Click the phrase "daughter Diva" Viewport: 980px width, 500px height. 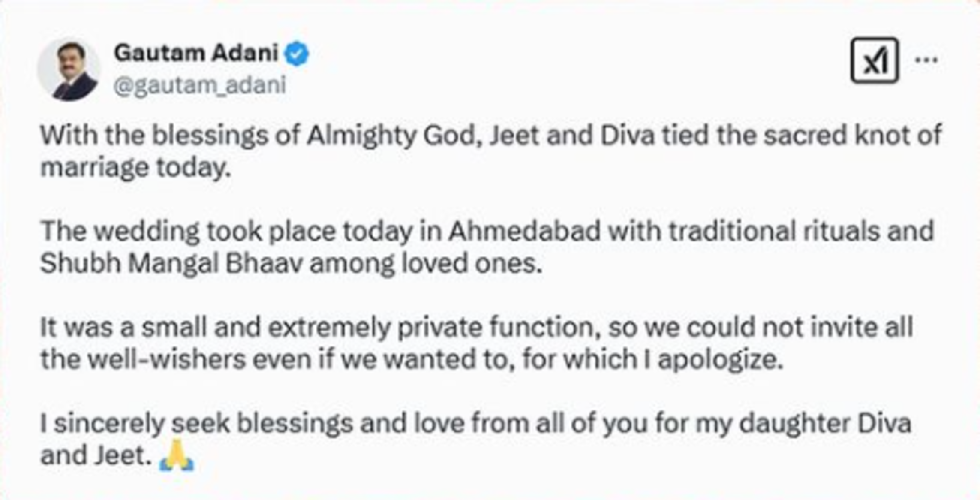pos(825,423)
